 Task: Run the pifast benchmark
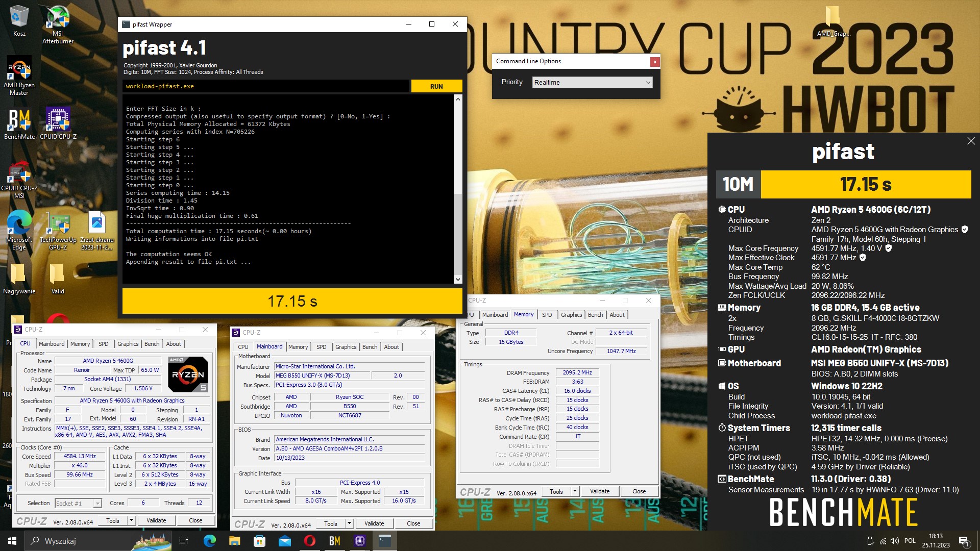[436, 86]
